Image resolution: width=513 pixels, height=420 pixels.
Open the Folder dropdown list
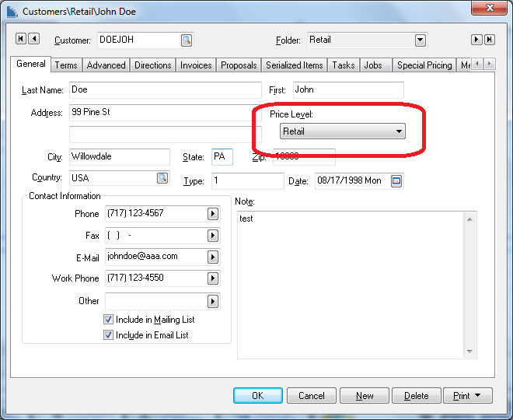tap(421, 40)
